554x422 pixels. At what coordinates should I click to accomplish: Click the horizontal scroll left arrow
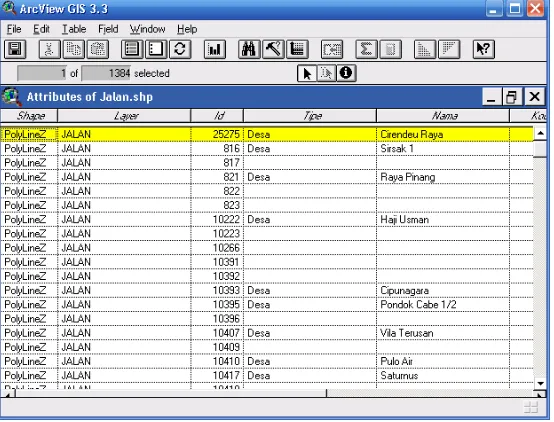click(x=8, y=393)
